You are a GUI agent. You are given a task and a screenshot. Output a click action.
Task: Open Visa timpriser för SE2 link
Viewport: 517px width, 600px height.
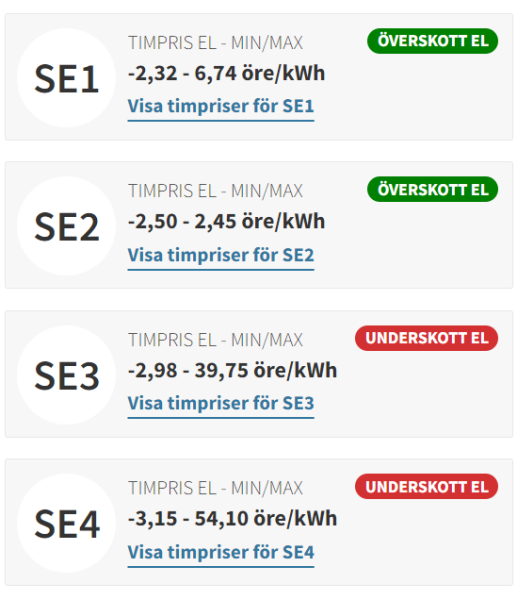[x=221, y=255]
